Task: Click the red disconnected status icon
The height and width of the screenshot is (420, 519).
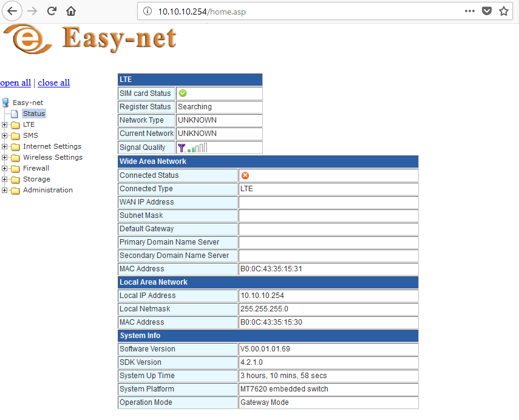Action: pos(245,175)
